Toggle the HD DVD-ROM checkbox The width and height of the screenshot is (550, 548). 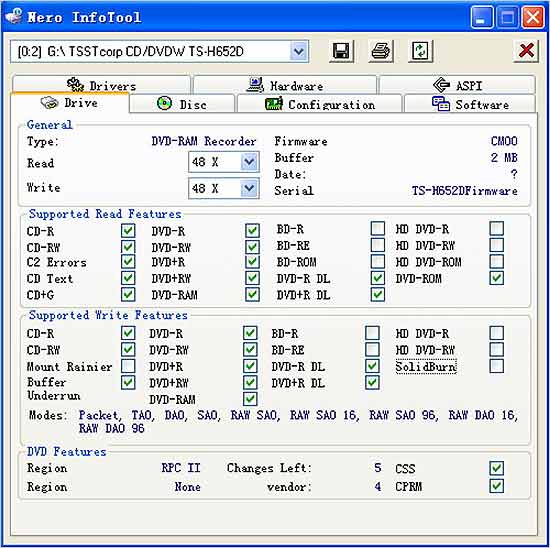(x=497, y=261)
